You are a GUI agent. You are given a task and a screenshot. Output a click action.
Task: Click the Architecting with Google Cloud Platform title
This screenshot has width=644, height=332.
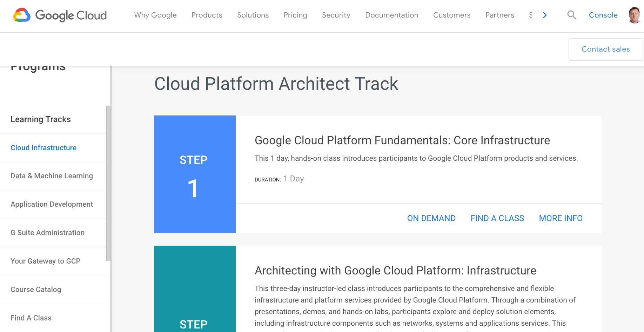coord(395,271)
